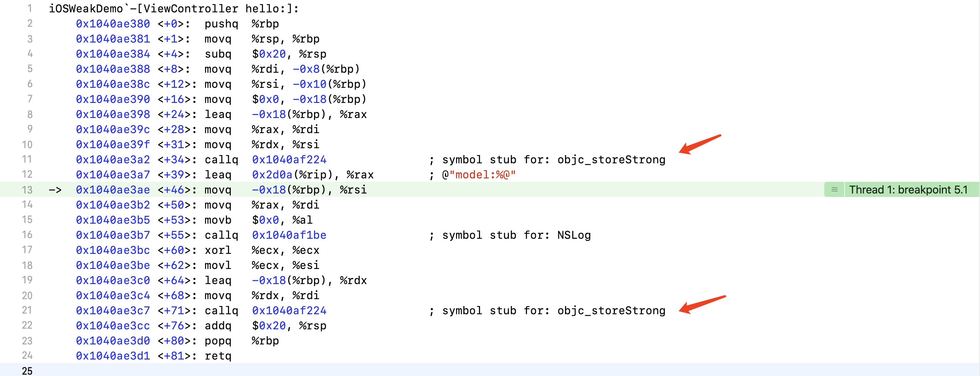Click the breakpoint annotation lines icon
Screen dimensions: 980x376
click(834, 189)
